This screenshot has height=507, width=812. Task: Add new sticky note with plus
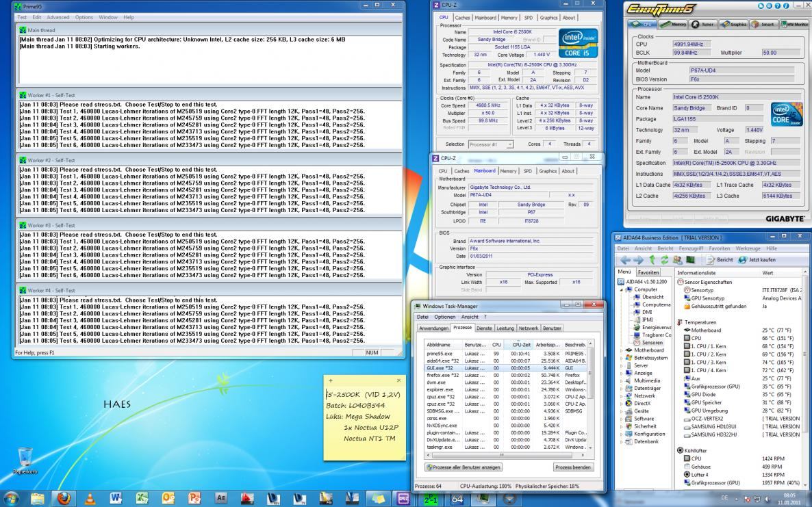coord(331,380)
